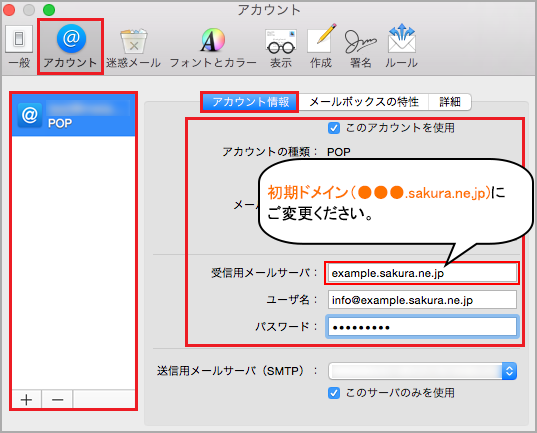Open the ルール rules preferences
This screenshot has width=537, height=433.
[x=401, y=47]
